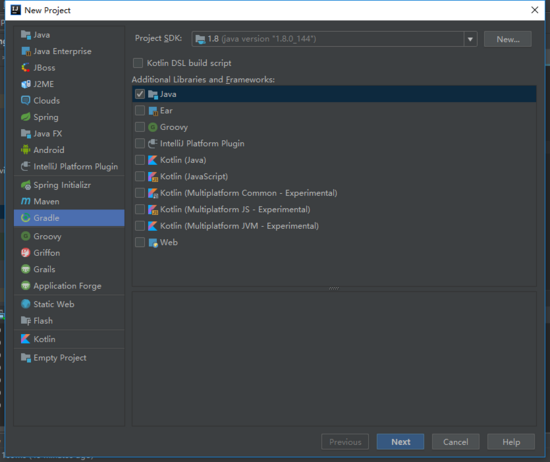Click New... SDK button
Viewport: 550px width, 462px height.
point(508,39)
